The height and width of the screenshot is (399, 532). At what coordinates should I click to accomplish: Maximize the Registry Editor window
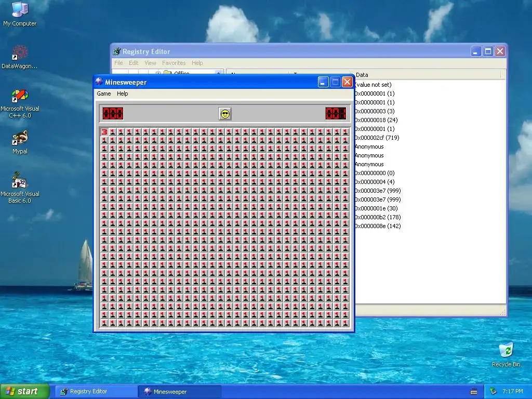tap(488, 51)
